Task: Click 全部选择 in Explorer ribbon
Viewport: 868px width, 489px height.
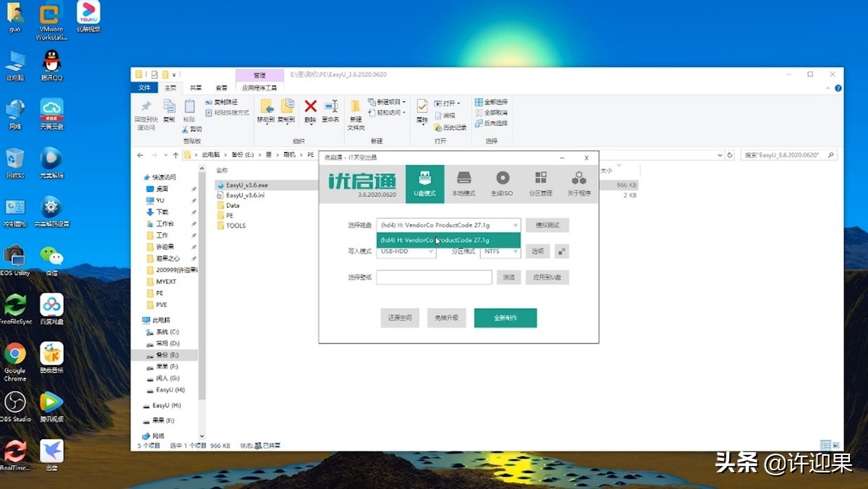Action: pos(492,102)
